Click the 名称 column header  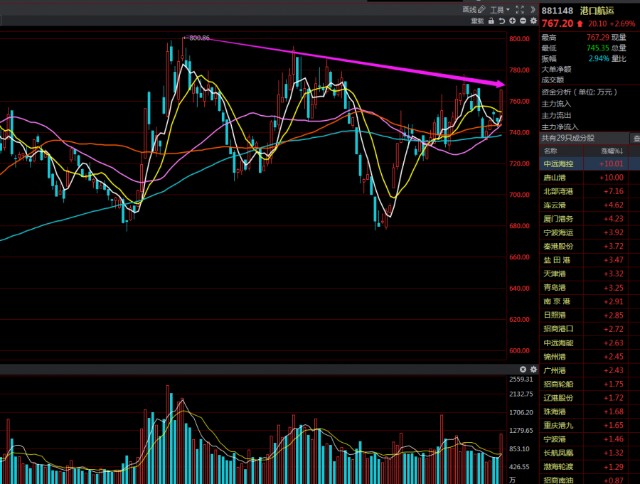click(x=552, y=150)
